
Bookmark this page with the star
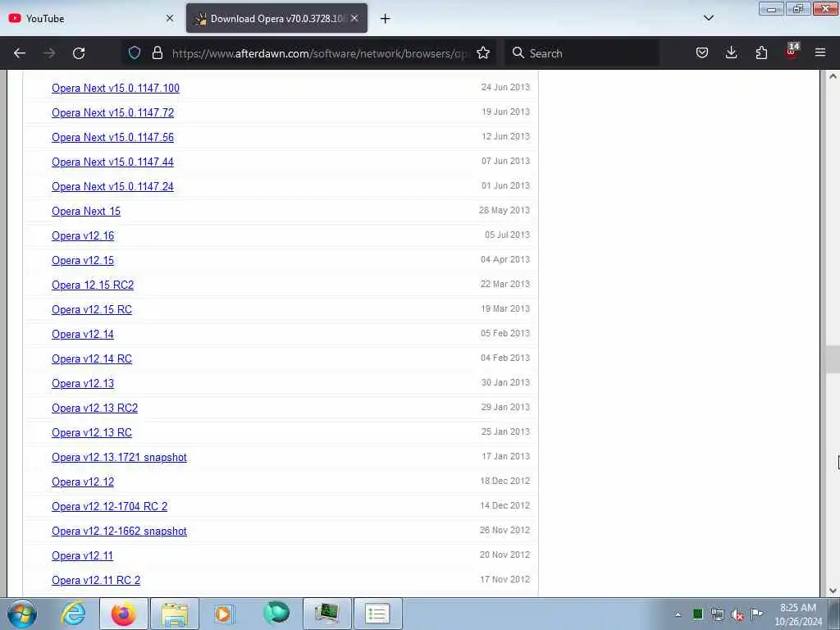coord(483,52)
